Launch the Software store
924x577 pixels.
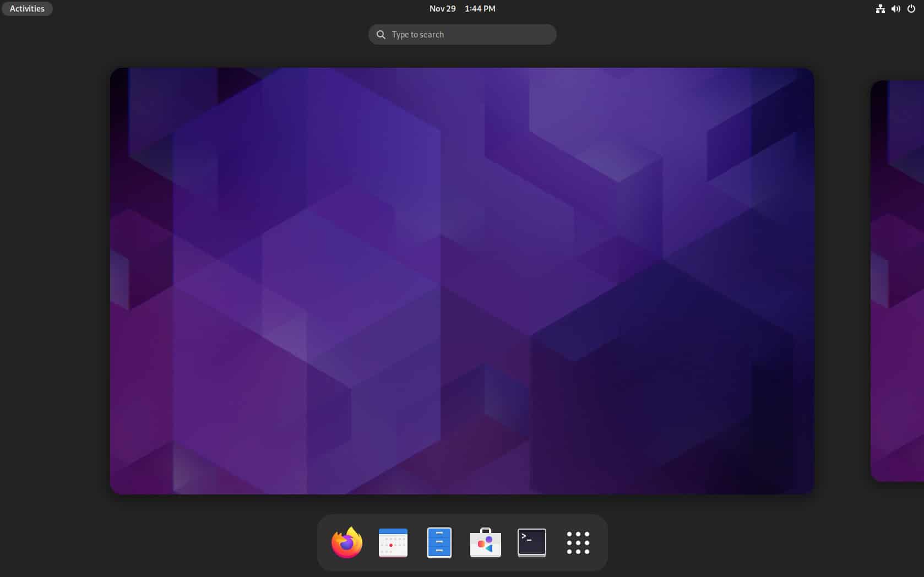485,543
